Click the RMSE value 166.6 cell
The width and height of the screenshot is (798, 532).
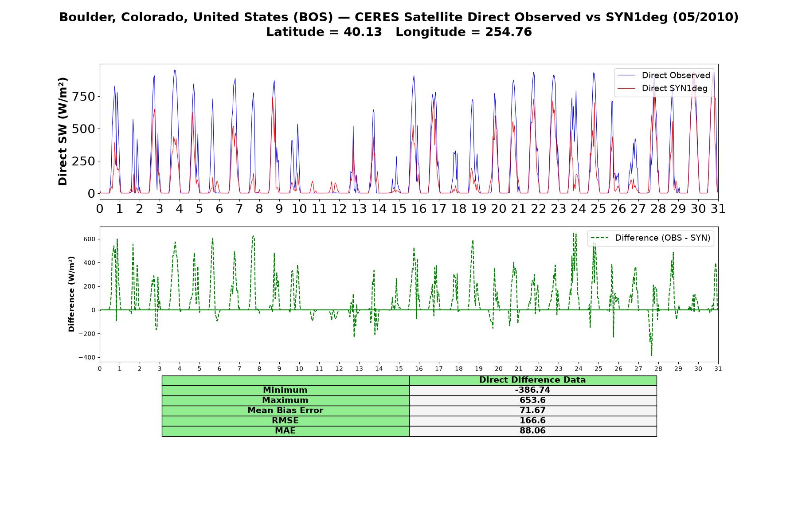pyautogui.click(x=532, y=421)
